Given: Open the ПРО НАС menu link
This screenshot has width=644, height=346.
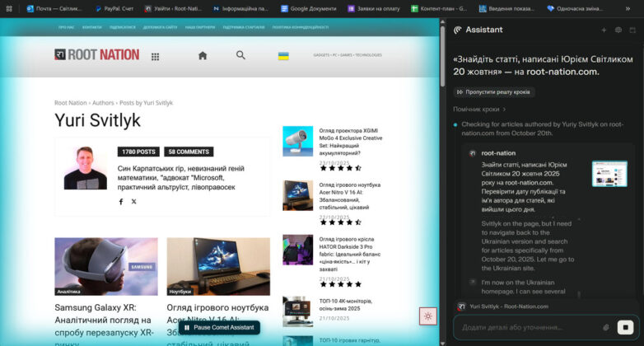Looking at the screenshot, I should tap(66, 27).
